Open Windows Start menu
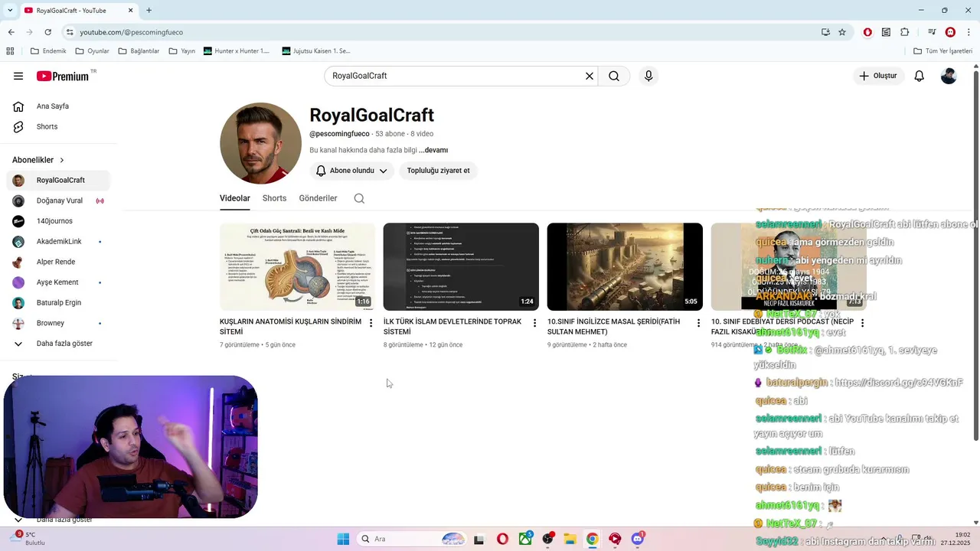The width and height of the screenshot is (980, 551). 343,539
